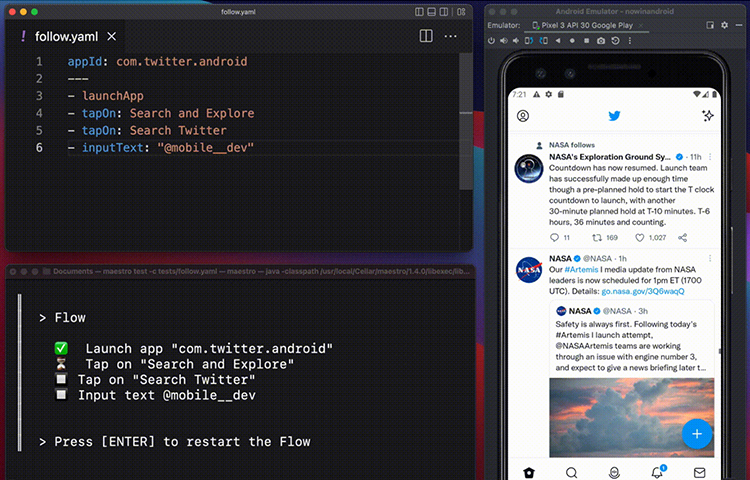
Task: Tap the emulator Overview square button
Action: tap(586, 41)
